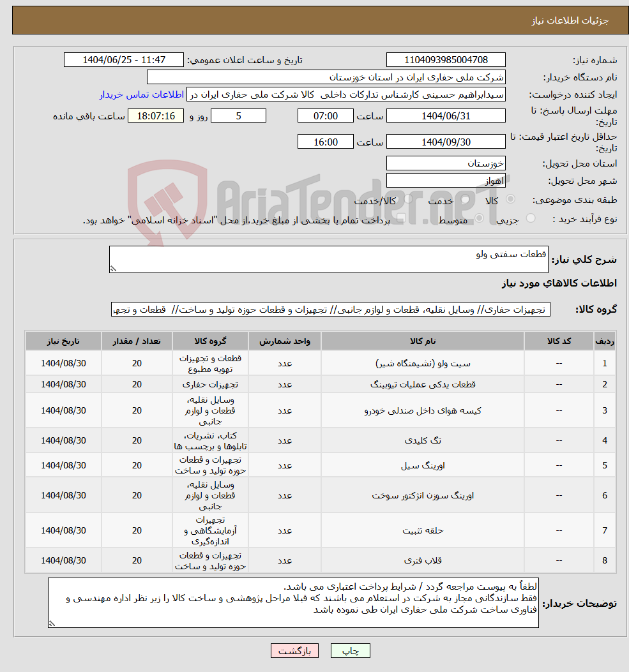Click the tender number 1104093985004708 field
This screenshot has width=629, height=672.
[446, 59]
